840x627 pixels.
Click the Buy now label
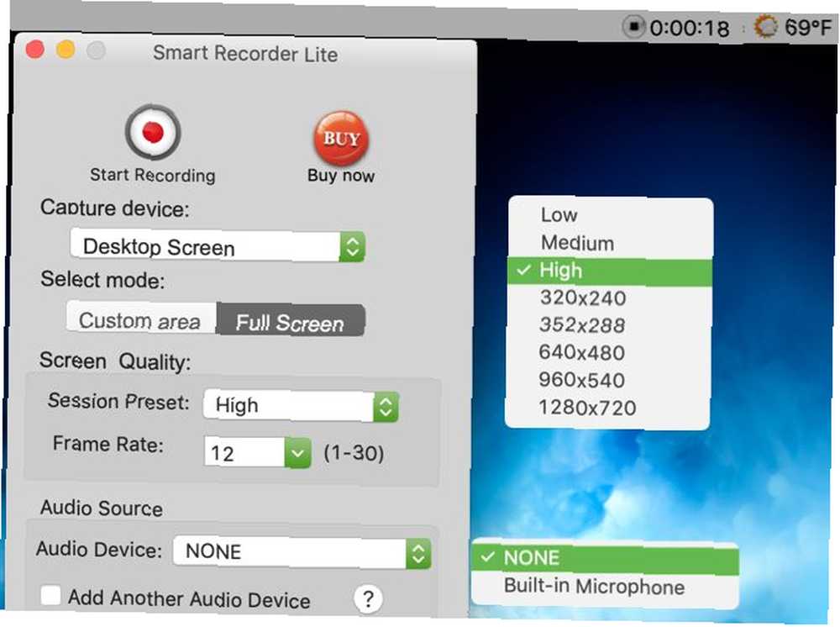(x=341, y=175)
